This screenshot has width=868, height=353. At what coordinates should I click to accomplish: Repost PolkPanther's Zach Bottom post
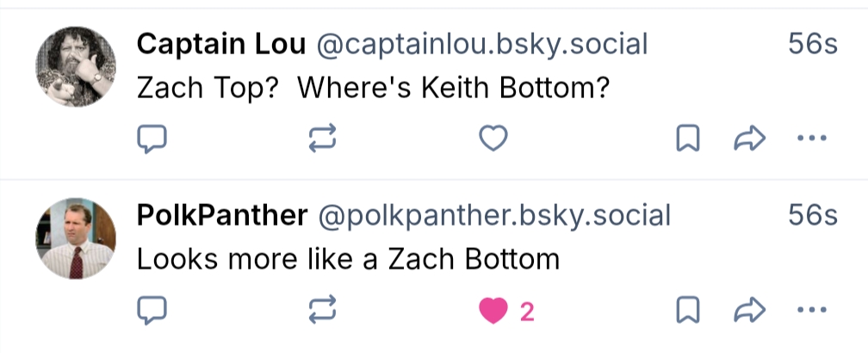[322, 311]
